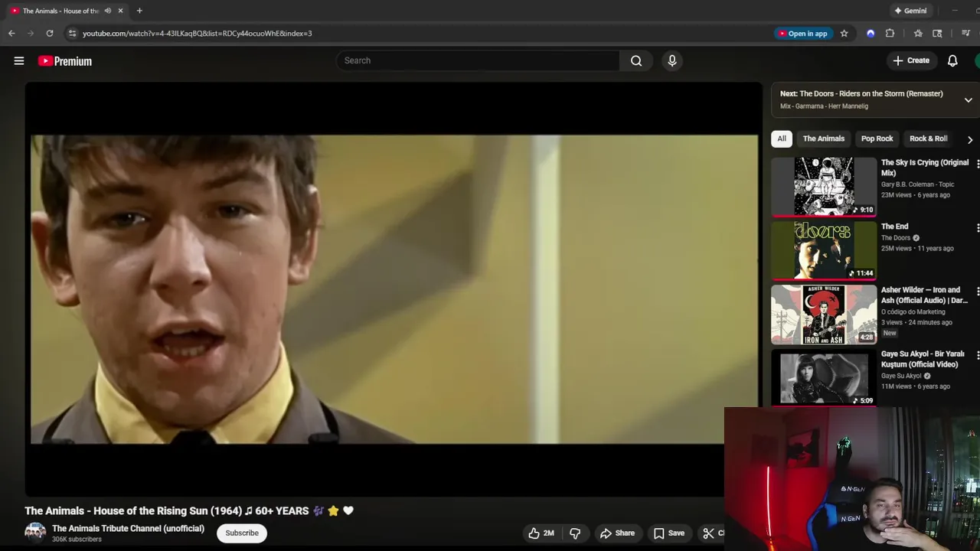The width and height of the screenshot is (980, 551).
Task: Select the Rock & Roll filter chip
Action: click(928, 139)
